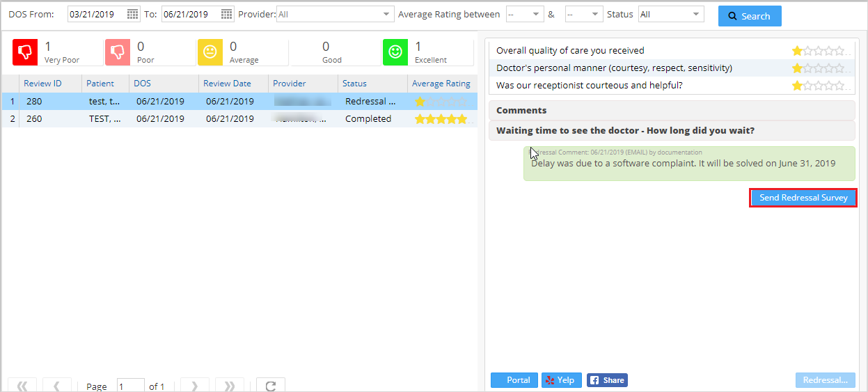Click the refresh icon in pagination bar
This screenshot has height=392, width=868.
tap(270, 386)
